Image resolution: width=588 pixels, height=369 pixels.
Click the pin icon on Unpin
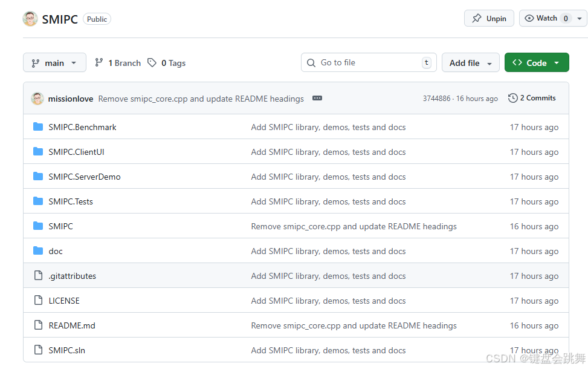point(477,18)
